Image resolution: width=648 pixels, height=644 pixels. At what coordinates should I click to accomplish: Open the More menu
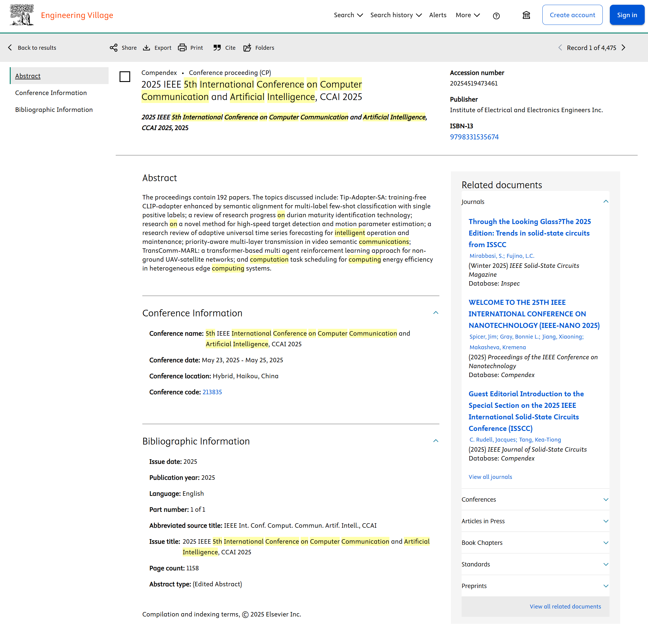(x=468, y=15)
